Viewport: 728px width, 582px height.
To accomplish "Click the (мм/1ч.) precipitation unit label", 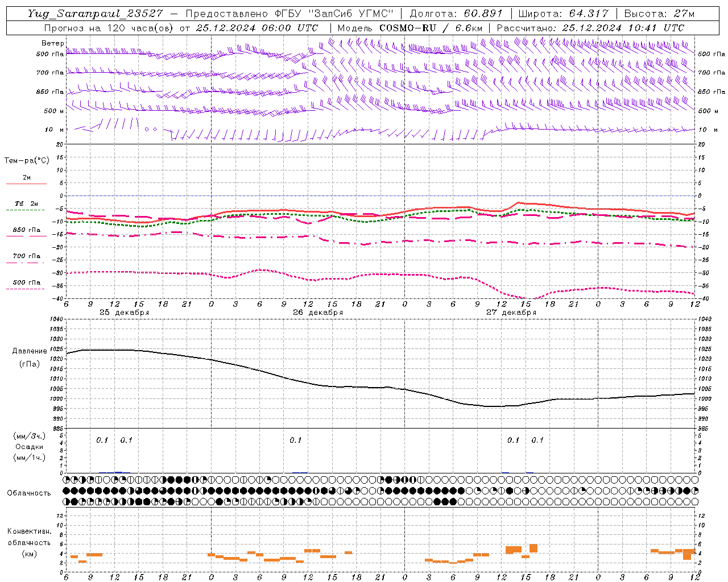I will (x=30, y=458).
